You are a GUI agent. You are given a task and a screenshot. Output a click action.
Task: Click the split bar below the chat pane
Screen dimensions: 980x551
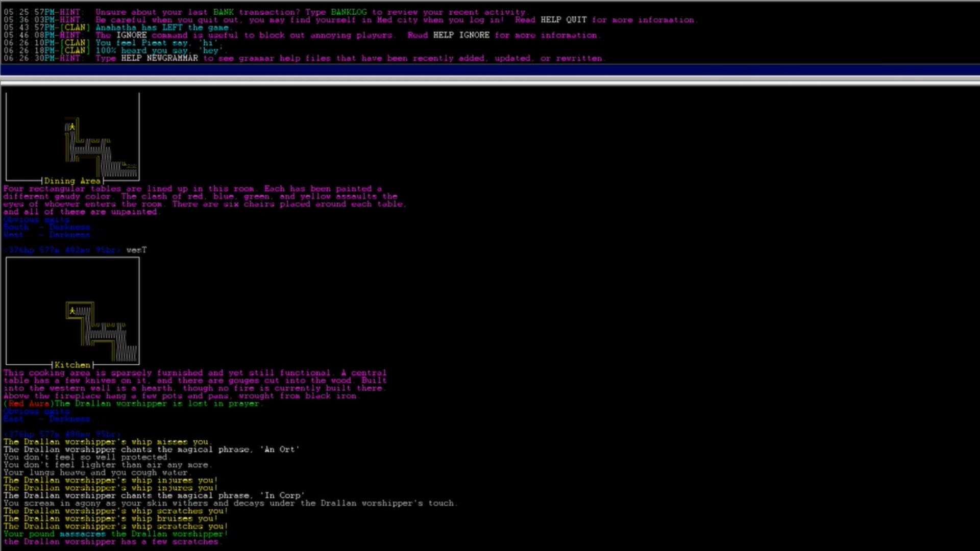tap(490, 81)
